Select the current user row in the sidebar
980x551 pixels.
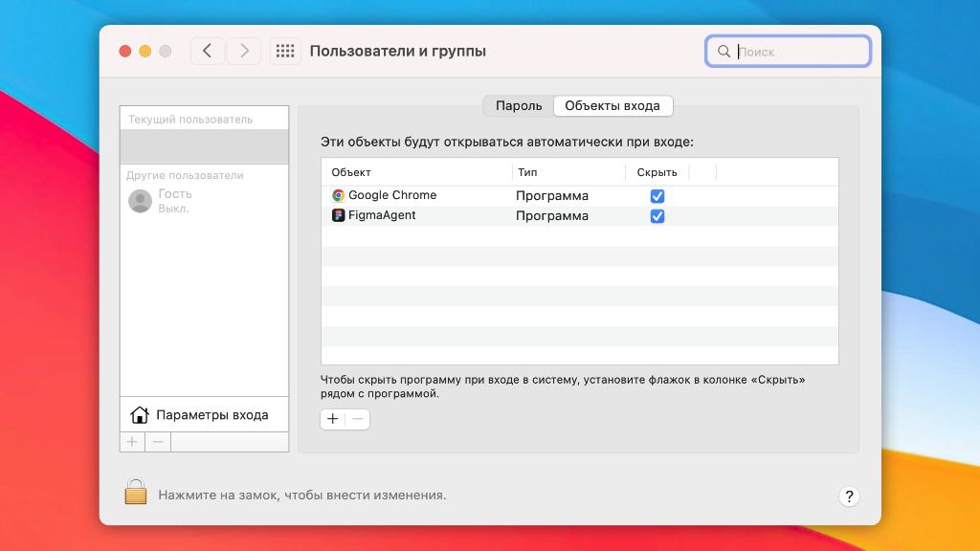pos(204,146)
